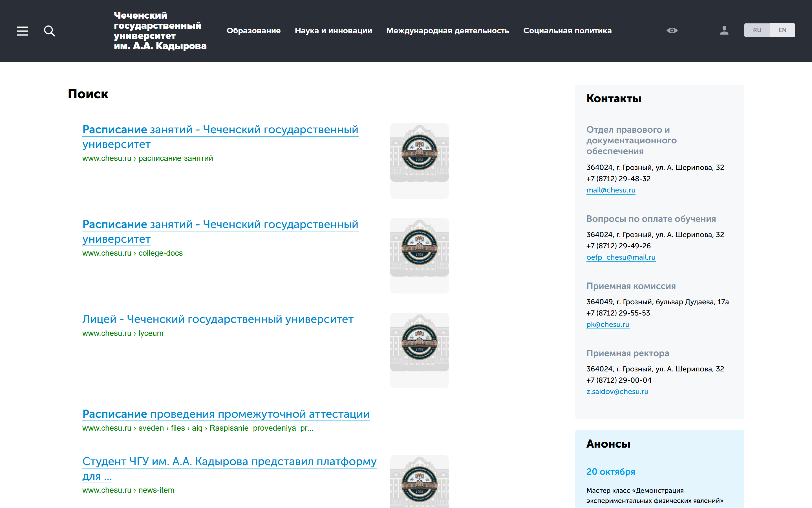The height and width of the screenshot is (508, 812).
Task: Open the hamburger menu
Action: point(23,31)
